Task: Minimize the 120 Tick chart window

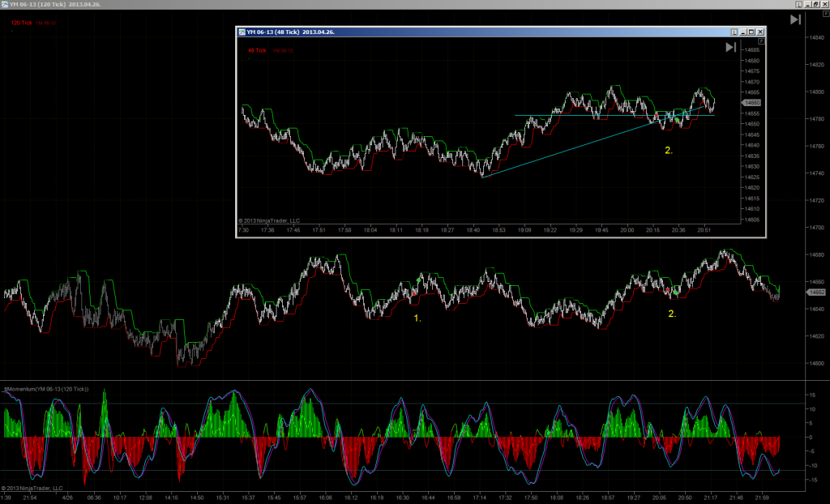Action: click(808, 4)
